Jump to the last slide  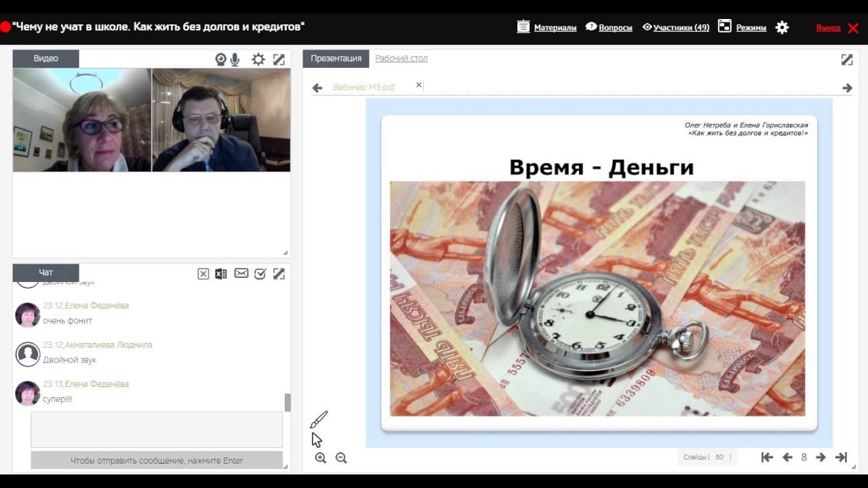tap(841, 457)
